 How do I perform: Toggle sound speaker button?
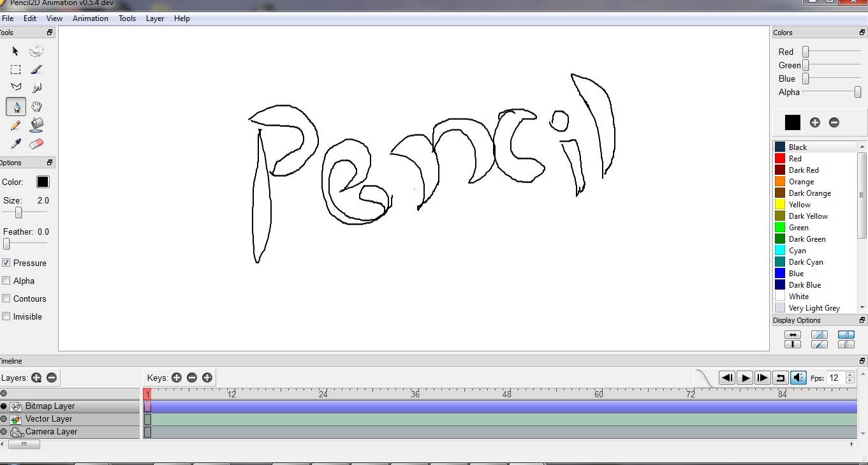pyautogui.click(x=798, y=378)
